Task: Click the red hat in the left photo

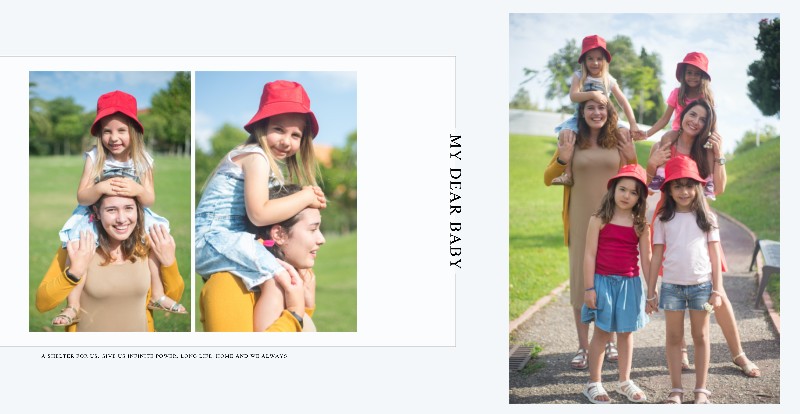Action: (x=117, y=112)
